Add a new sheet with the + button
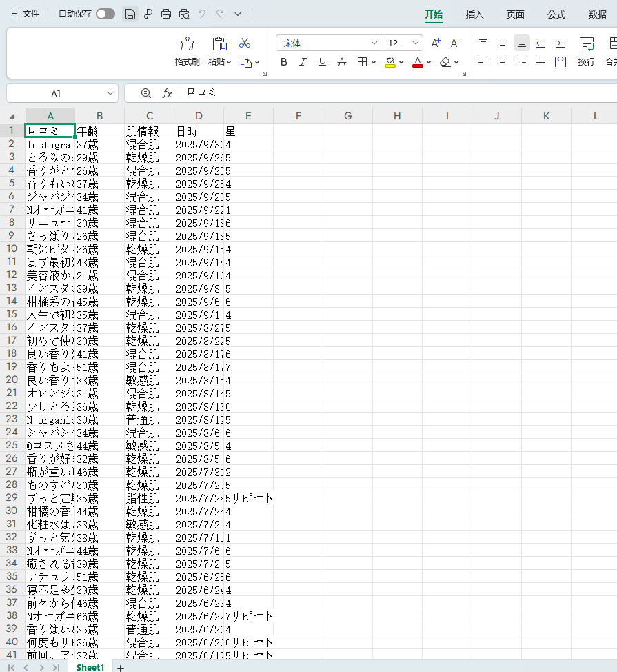The image size is (617, 672). click(x=120, y=668)
